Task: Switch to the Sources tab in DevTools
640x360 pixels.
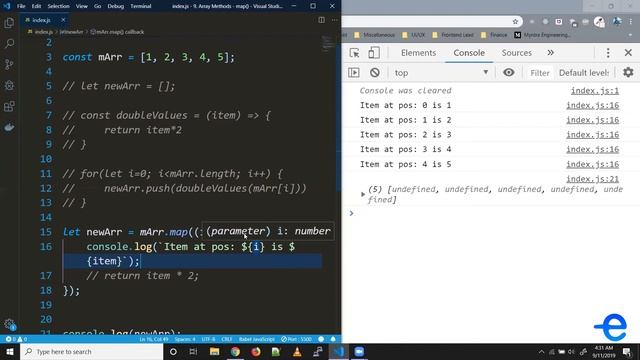Action: point(516,53)
